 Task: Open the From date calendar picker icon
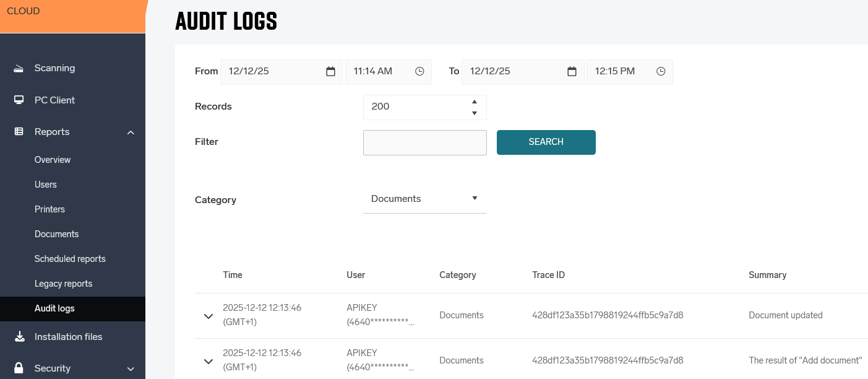[330, 71]
